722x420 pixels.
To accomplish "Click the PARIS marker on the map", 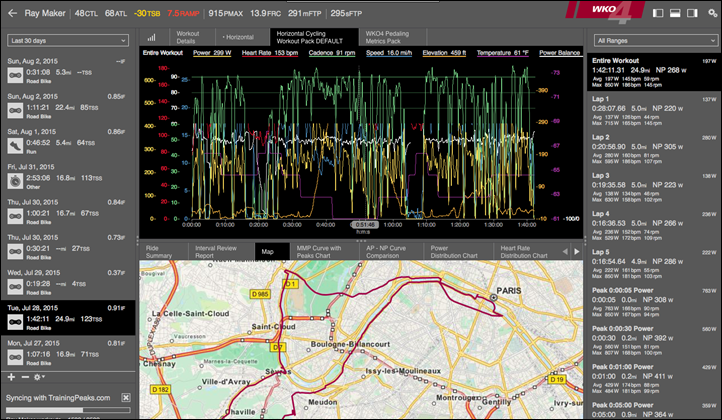I will [x=494, y=298].
